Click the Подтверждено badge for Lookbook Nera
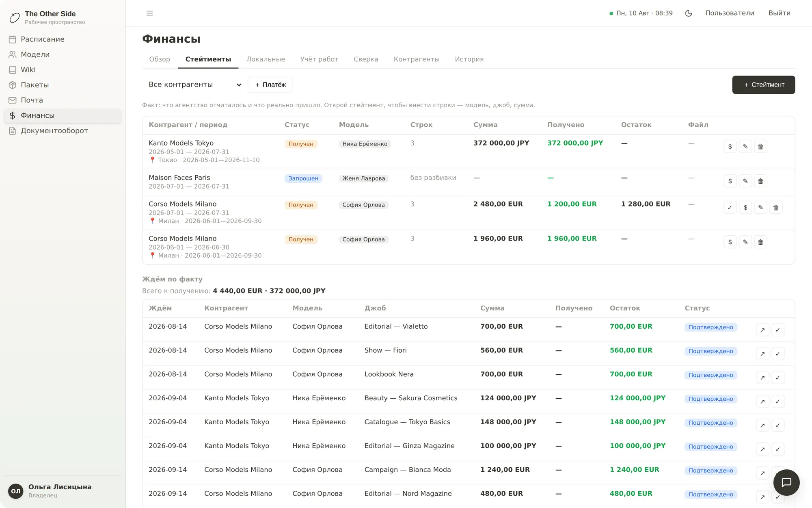Screen dimensions: 812x508 [710, 375]
